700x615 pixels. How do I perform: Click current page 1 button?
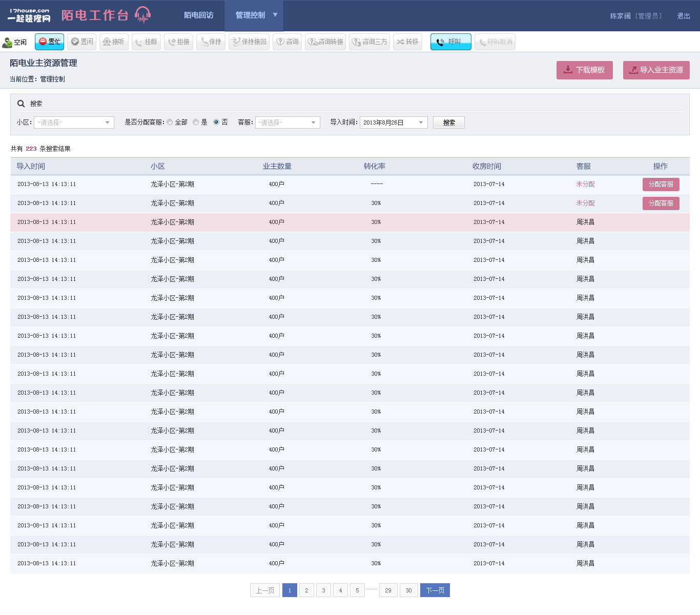point(290,590)
